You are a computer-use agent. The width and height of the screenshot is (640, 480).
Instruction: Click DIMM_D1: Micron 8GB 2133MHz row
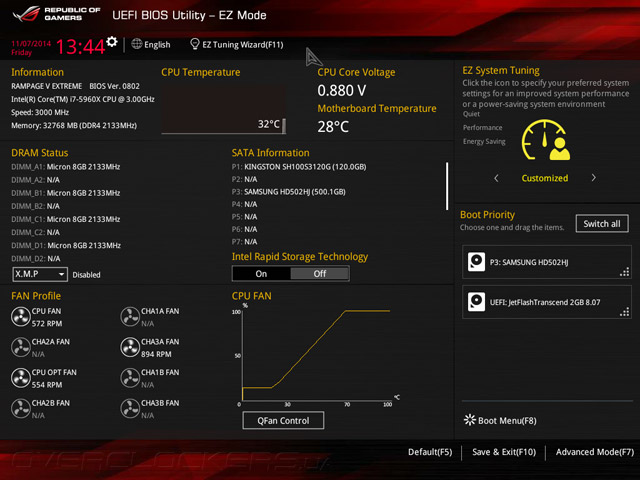point(66,245)
